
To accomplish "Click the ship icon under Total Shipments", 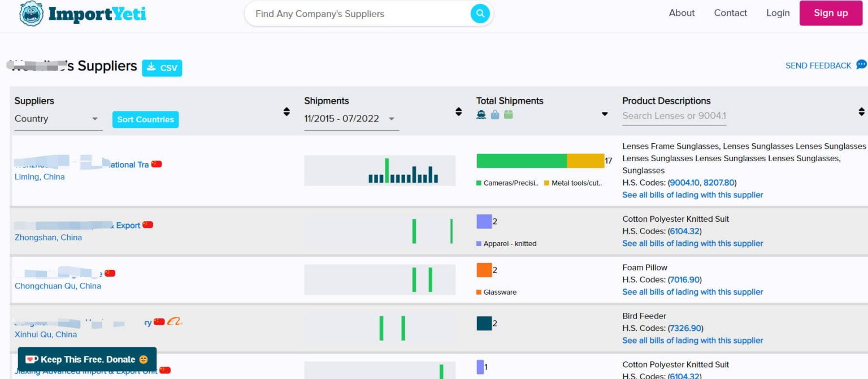I will [x=481, y=115].
